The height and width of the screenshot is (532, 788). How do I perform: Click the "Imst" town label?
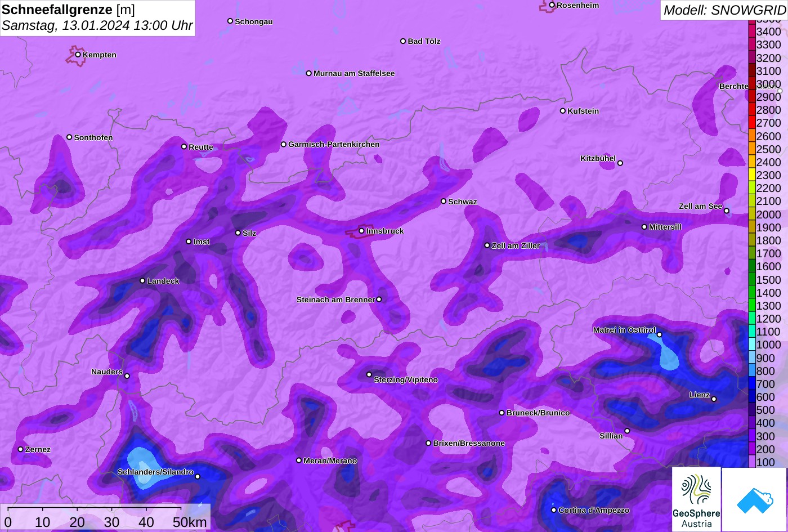[x=202, y=242]
